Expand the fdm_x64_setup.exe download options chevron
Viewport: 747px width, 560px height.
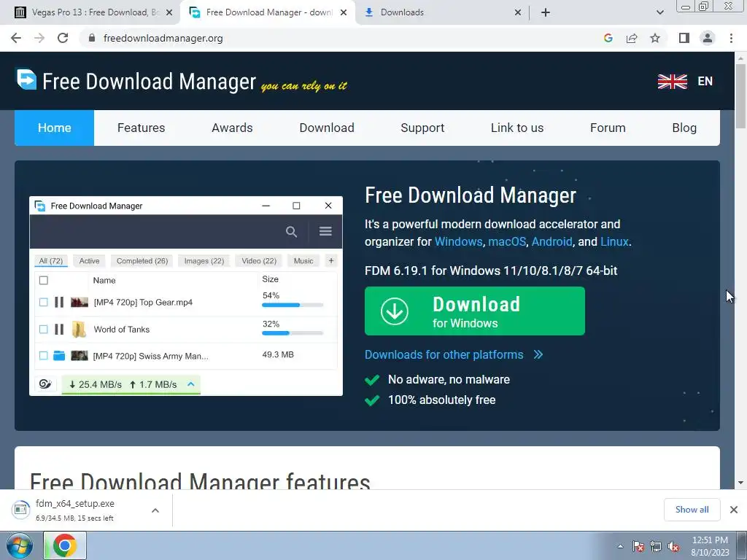pos(155,510)
